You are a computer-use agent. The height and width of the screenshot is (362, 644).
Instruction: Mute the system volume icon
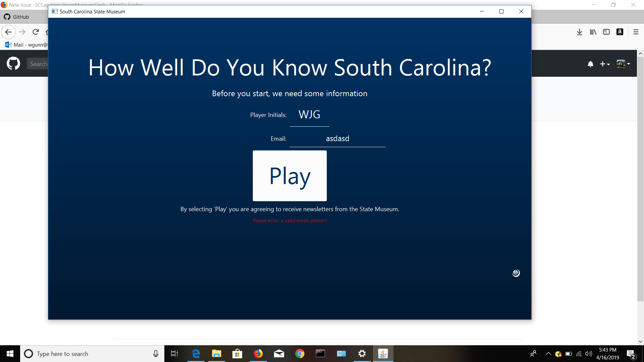click(x=589, y=354)
